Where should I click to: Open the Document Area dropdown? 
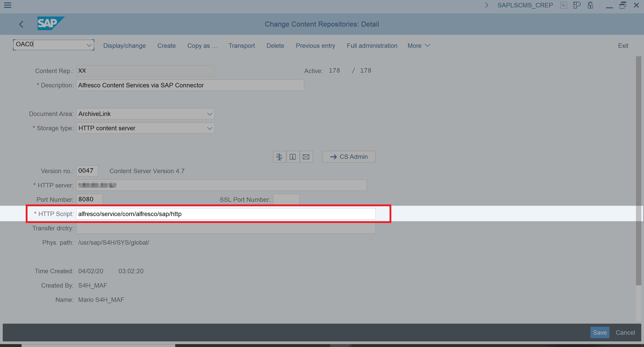[210, 114]
